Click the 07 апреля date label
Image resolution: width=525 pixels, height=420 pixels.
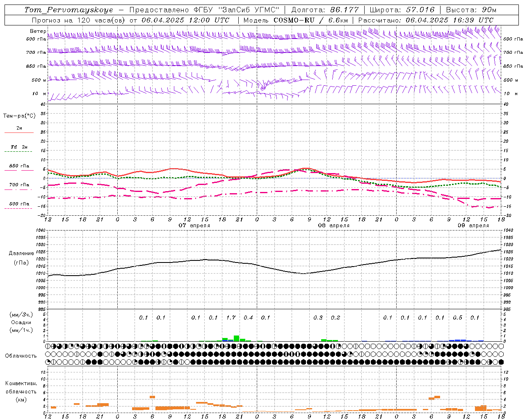point(194,226)
